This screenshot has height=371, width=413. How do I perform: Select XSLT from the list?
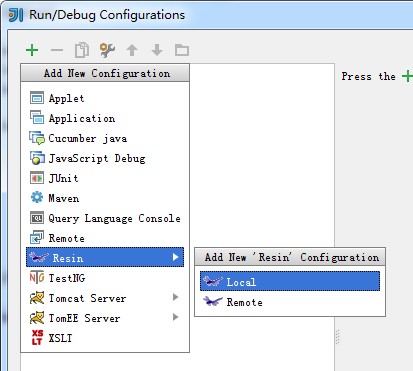point(105,337)
